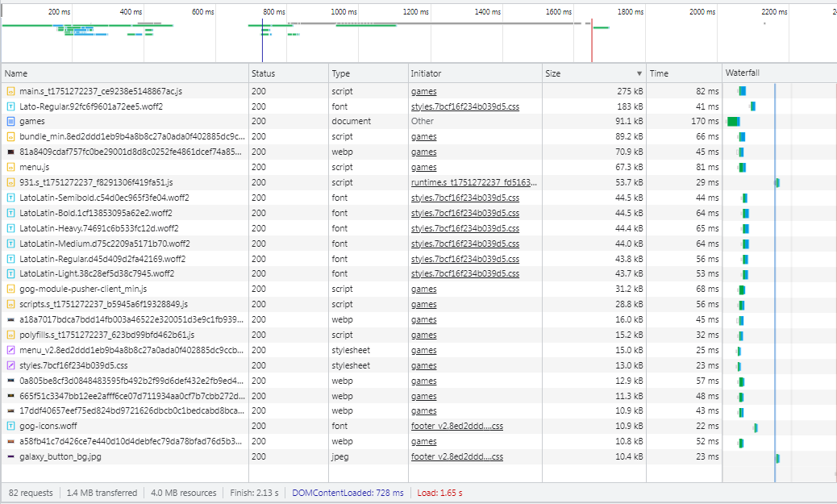Click the Load: 1.65 s status entry

pyautogui.click(x=439, y=493)
